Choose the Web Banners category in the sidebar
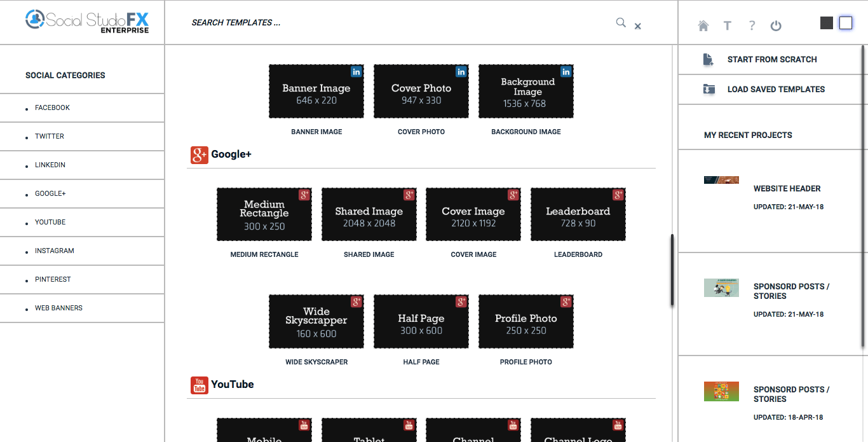The width and height of the screenshot is (868, 442). tap(82, 308)
